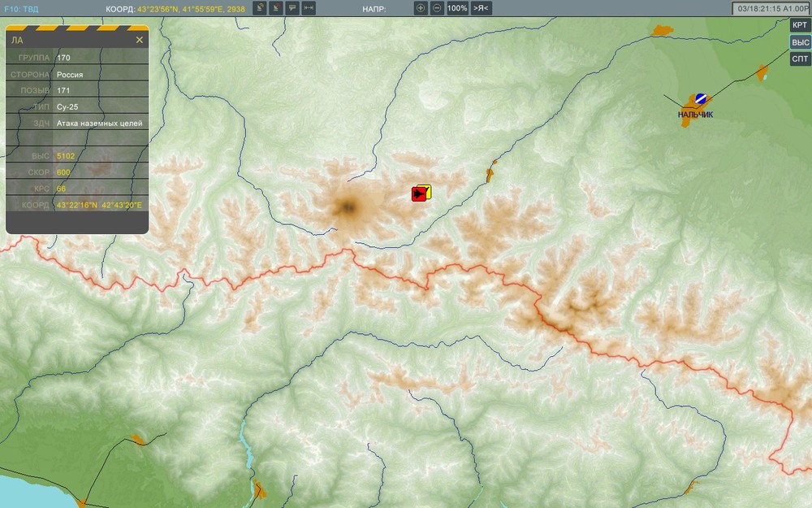
Task: Click the aircraft coordinates 43°22'16"N value
Action: (99, 206)
